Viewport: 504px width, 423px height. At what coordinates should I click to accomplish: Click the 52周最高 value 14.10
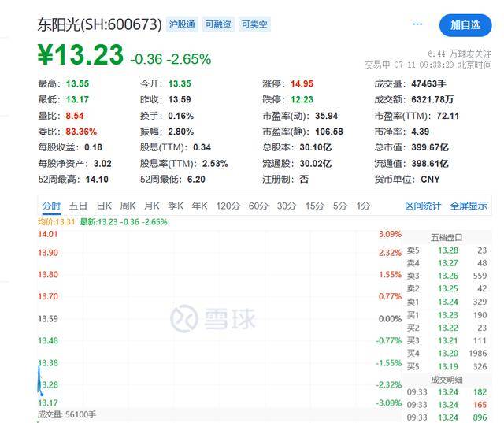[x=97, y=180]
